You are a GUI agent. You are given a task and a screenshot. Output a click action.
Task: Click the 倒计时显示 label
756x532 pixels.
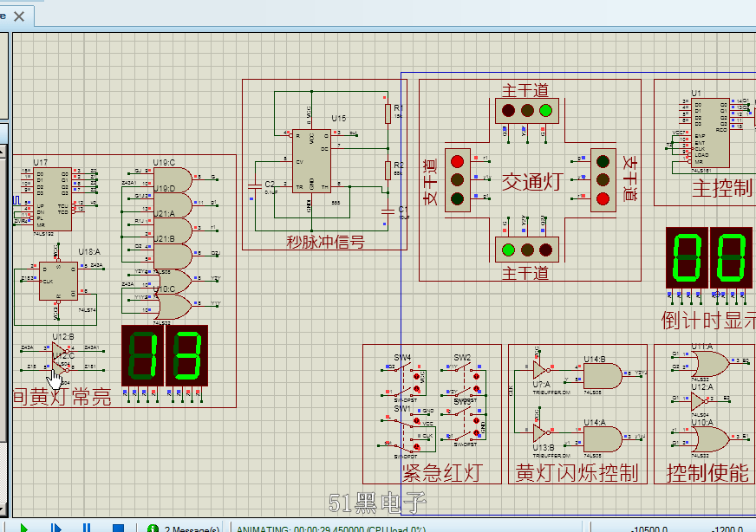[x=708, y=320]
